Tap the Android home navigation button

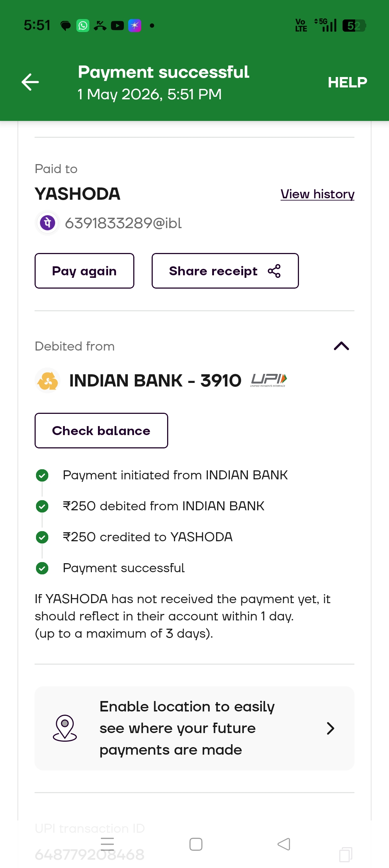pyautogui.click(x=196, y=844)
